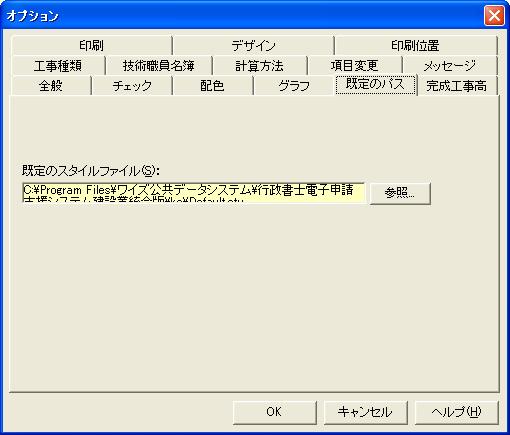Close the オプション dialog window
Image resolution: width=510 pixels, height=435 pixels.
coord(494,15)
